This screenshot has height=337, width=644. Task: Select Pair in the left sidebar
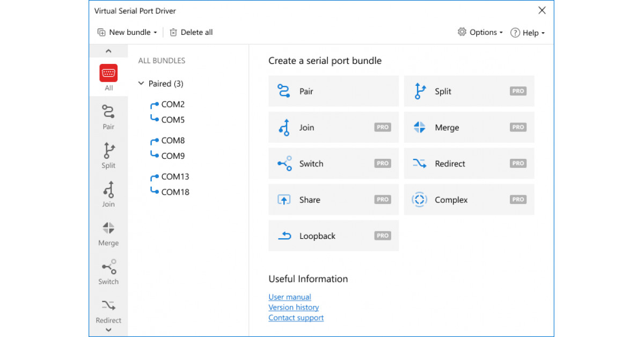pos(108,117)
